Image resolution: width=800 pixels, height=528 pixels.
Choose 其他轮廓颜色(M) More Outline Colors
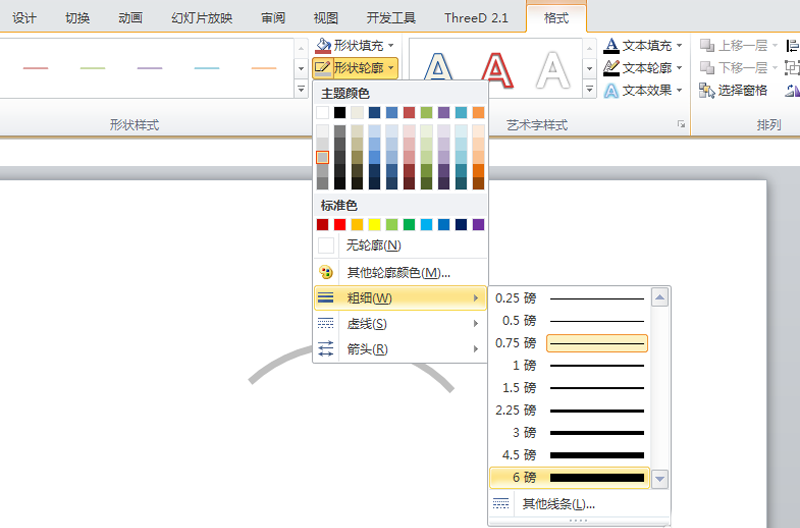tap(401, 272)
